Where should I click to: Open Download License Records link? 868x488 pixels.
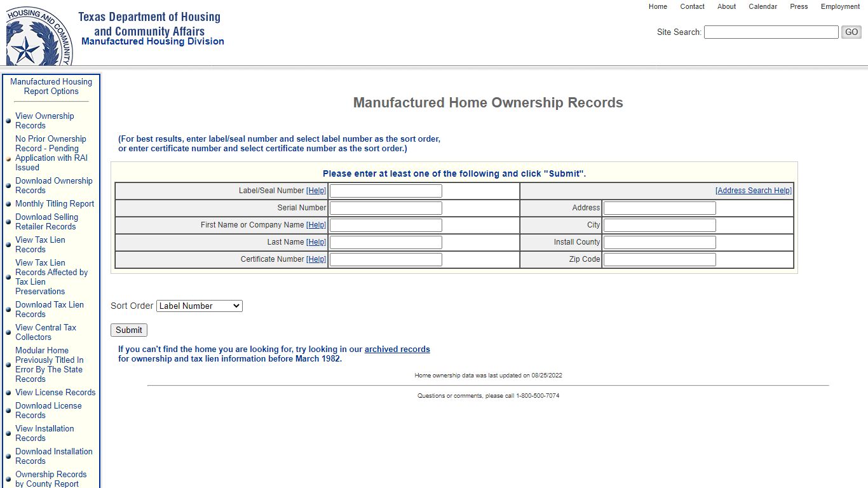[x=48, y=410]
